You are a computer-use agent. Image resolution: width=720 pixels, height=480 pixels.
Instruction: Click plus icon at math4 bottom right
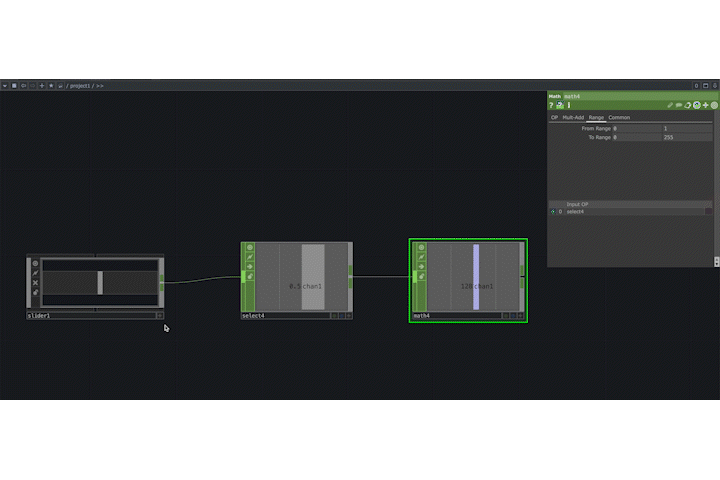pyautogui.click(x=520, y=316)
